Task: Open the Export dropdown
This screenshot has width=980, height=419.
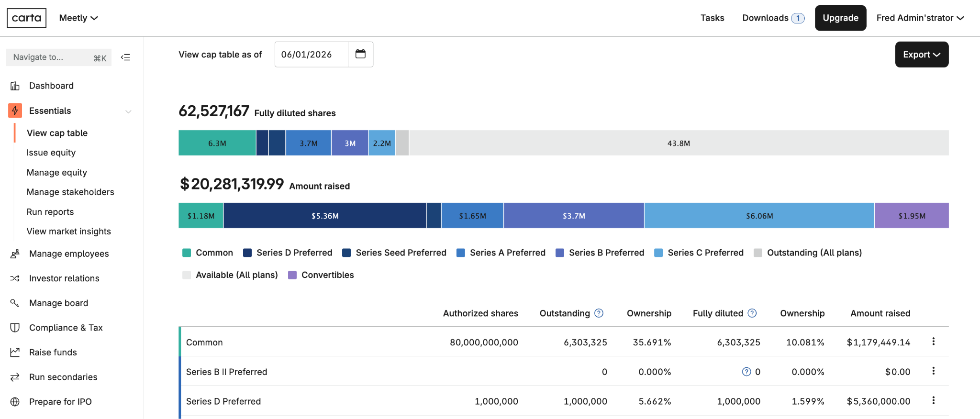Action: (x=922, y=55)
